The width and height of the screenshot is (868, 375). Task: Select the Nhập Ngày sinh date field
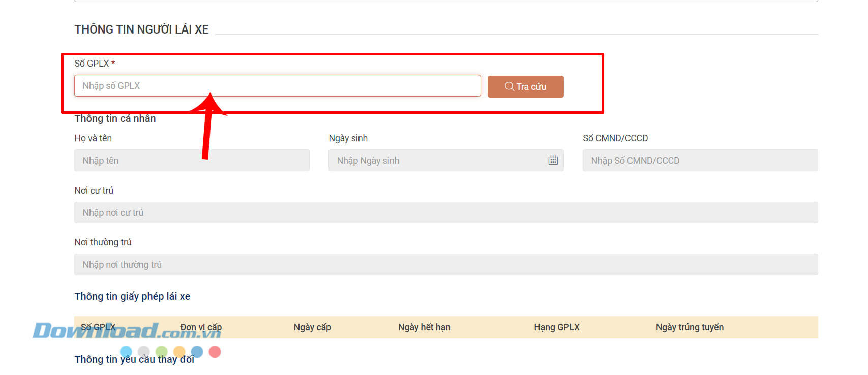(x=437, y=161)
